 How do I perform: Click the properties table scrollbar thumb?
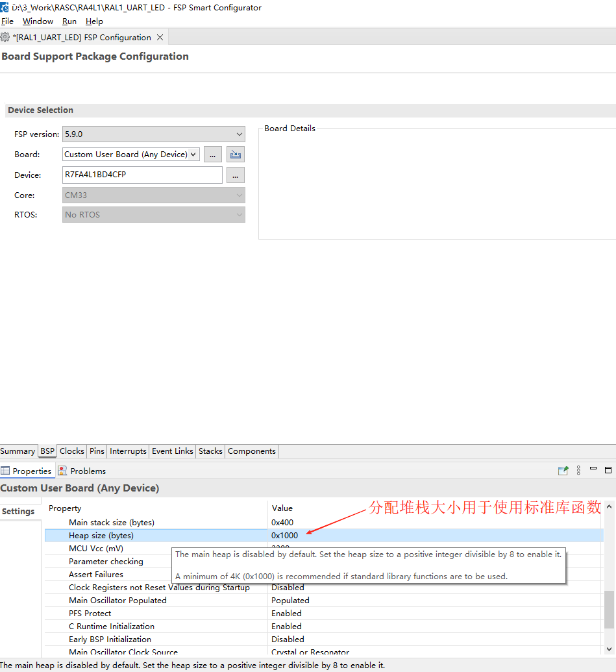pyautogui.click(x=609, y=610)
